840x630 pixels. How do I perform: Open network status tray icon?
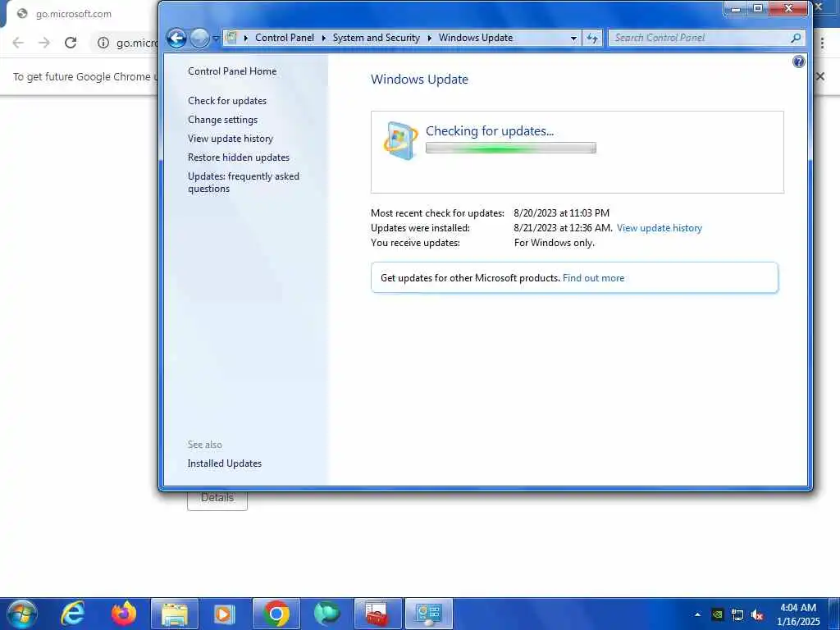coord(737,615)
